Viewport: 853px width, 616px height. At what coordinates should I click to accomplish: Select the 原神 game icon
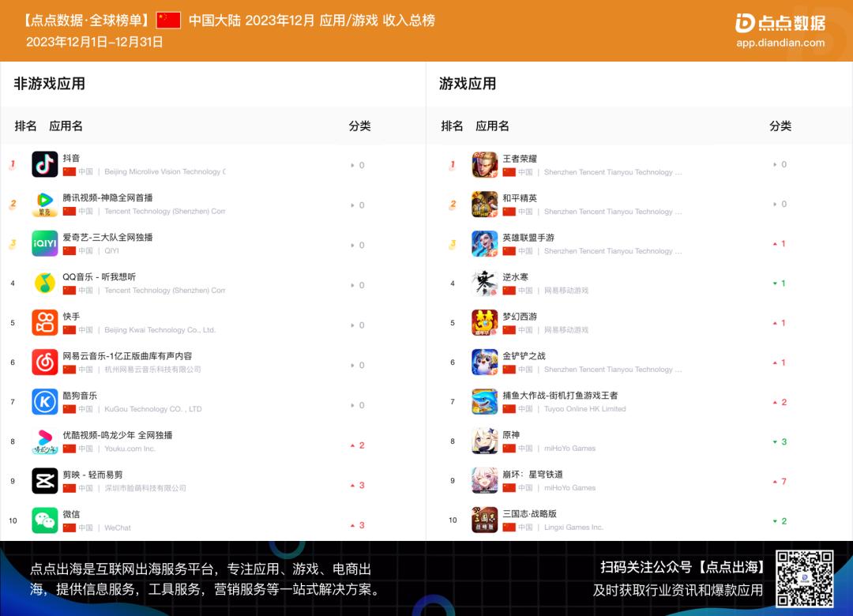484,441
